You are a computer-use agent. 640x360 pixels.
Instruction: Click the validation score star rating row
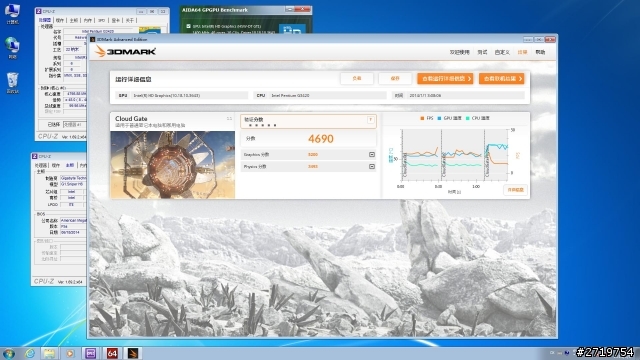pos(262,125)
